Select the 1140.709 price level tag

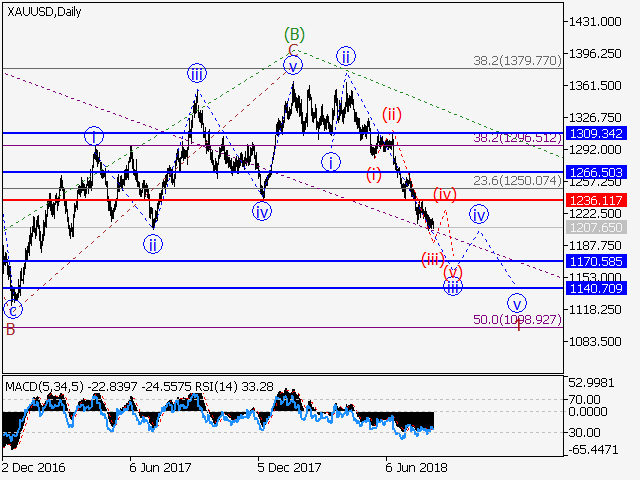[597, 289]
